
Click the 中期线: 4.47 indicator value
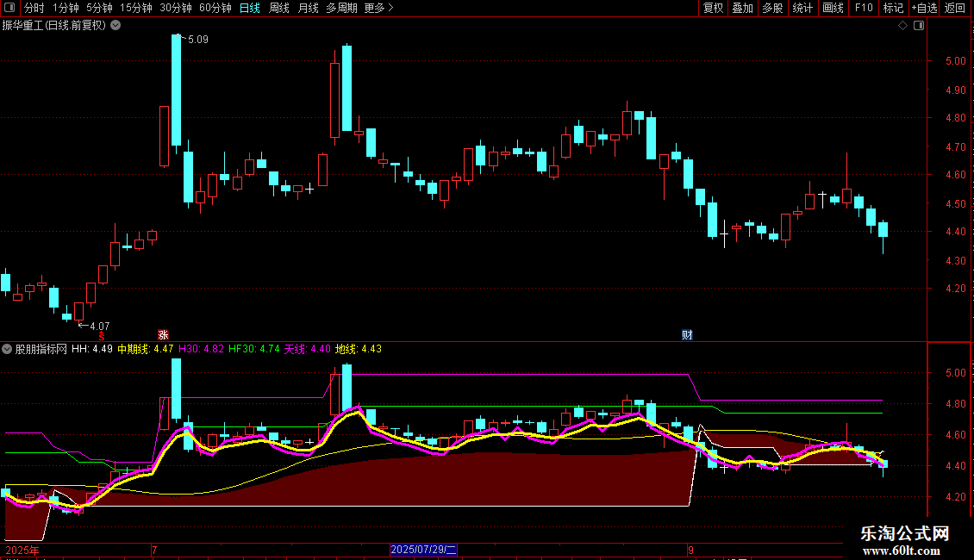click(146, 349)
